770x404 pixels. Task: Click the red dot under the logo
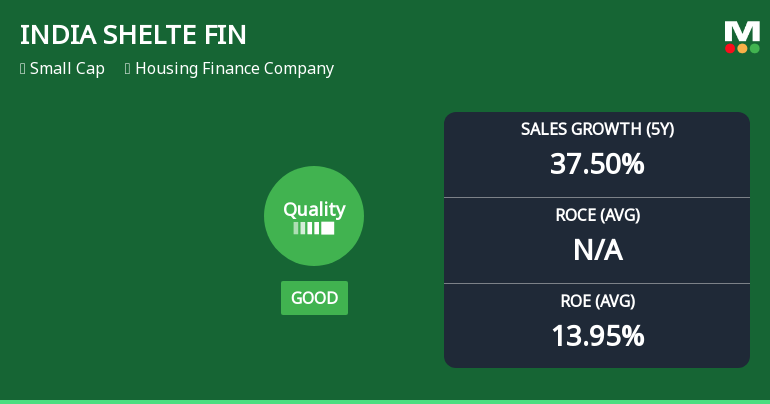pyautogui.click(x=730, y=48)
